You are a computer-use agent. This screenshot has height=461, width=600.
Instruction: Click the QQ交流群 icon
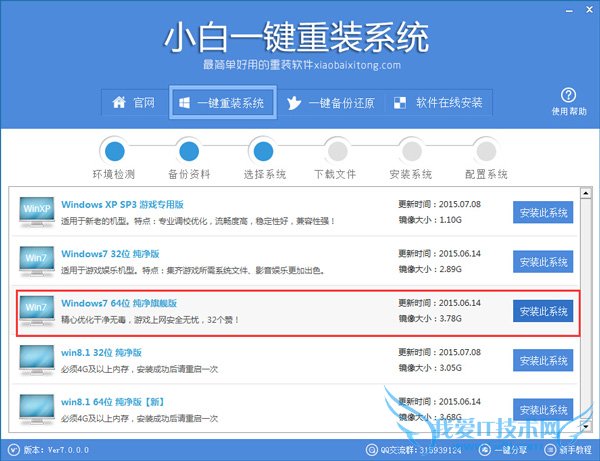pos(372,450)
